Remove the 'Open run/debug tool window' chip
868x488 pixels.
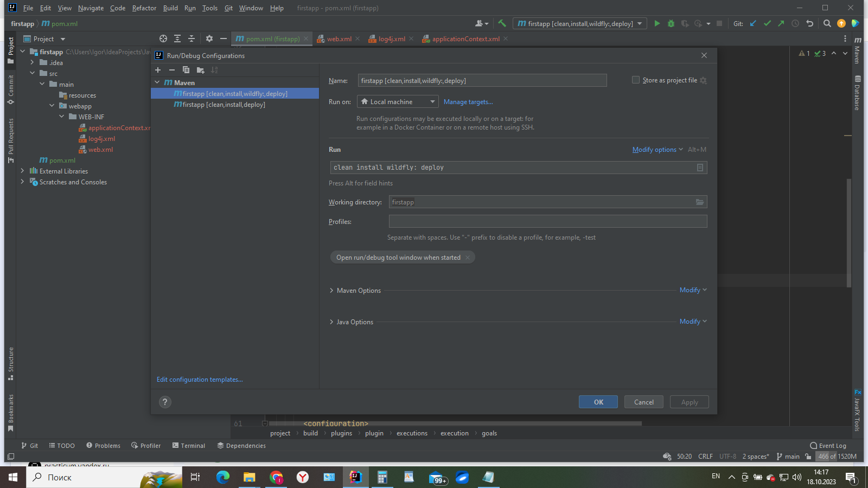click(x=468, y=258)
